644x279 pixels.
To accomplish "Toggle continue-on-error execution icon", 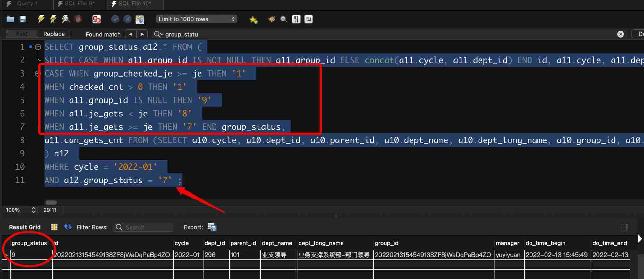I will pos(97,19).
